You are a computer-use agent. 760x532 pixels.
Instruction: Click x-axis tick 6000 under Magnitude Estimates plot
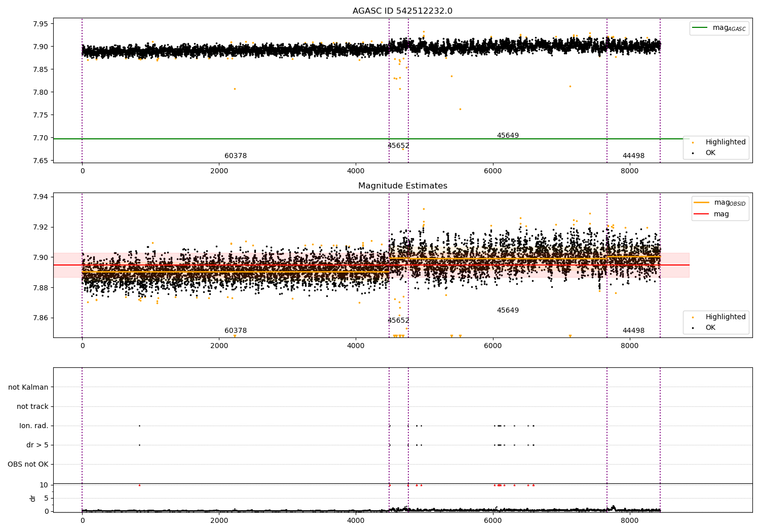(492, 346)
